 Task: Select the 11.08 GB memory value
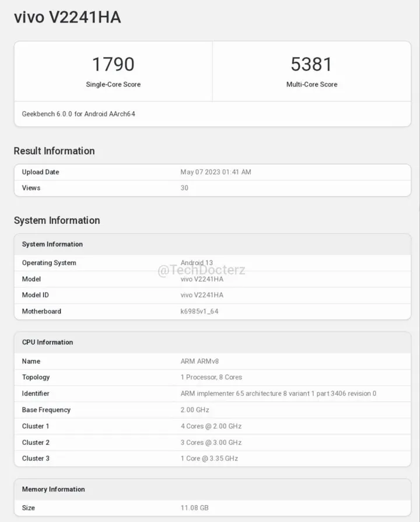click(194, 507)
